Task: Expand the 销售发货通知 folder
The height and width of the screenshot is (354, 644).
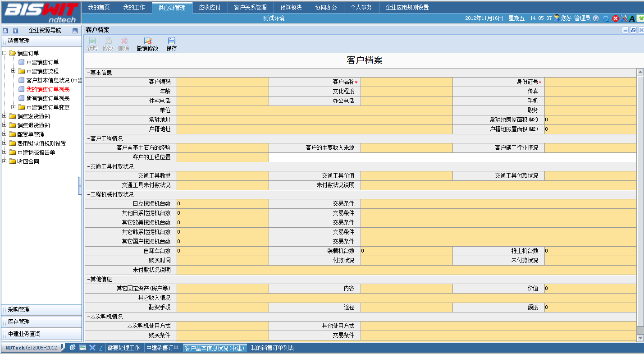Action: tap(5, 116)
